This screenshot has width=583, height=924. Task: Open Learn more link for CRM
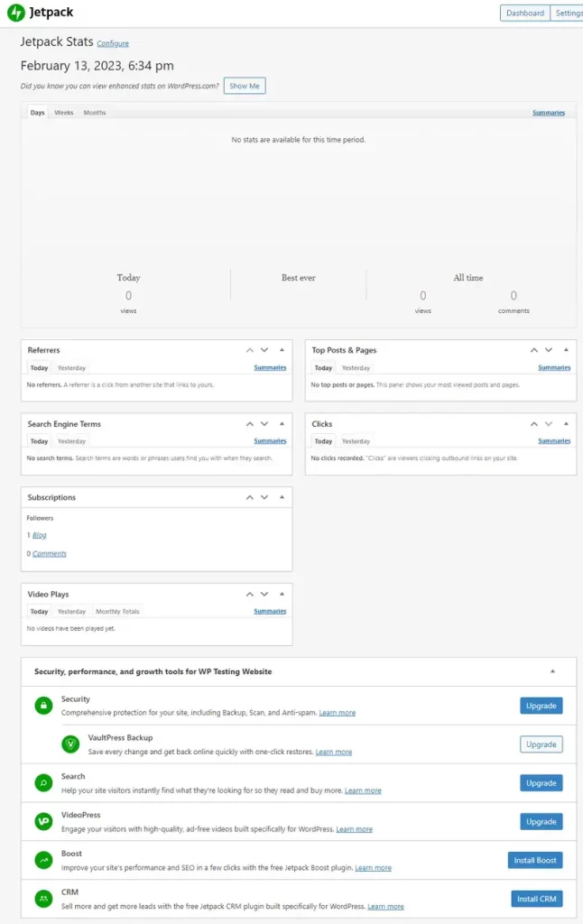pos(386,906)
